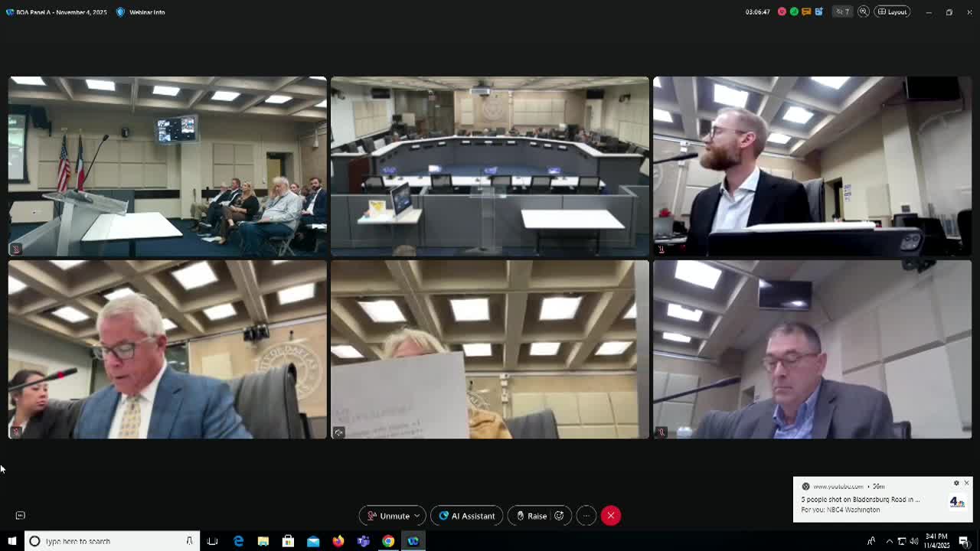Toggle the participants count button

coord(843,12)
